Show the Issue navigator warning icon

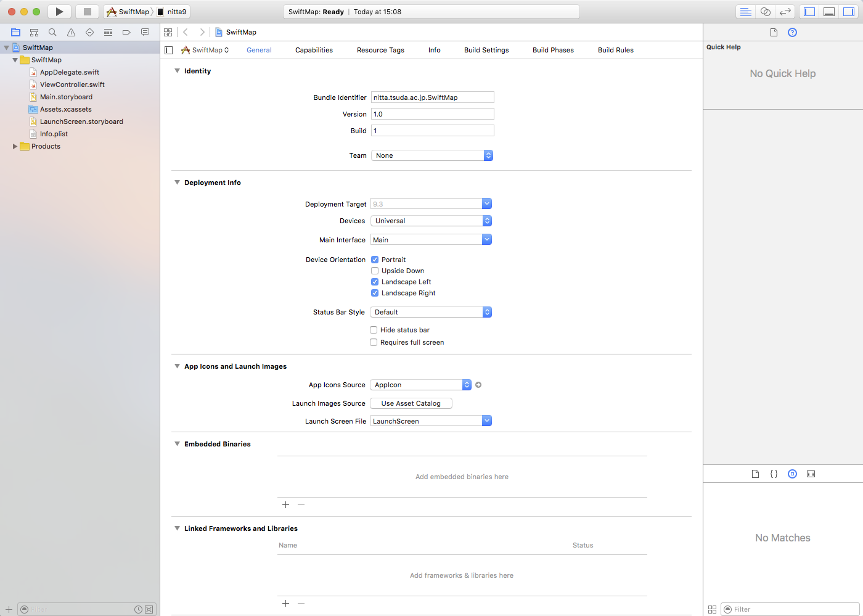71,32
